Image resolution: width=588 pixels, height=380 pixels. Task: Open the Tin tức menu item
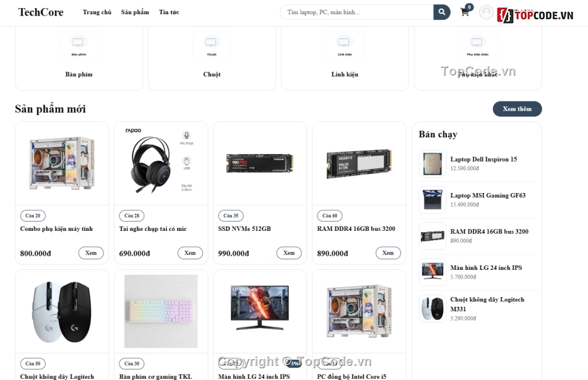point(169,12)
